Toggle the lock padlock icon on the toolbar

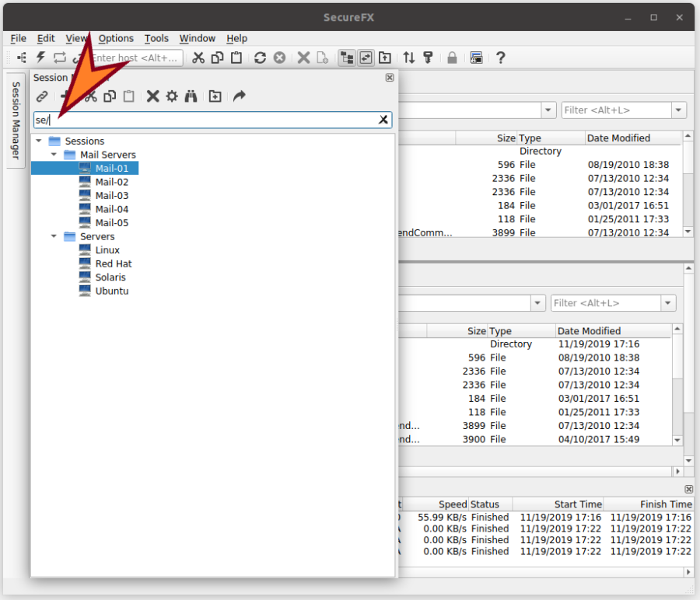pyautogui.click(x=452, y=57)
